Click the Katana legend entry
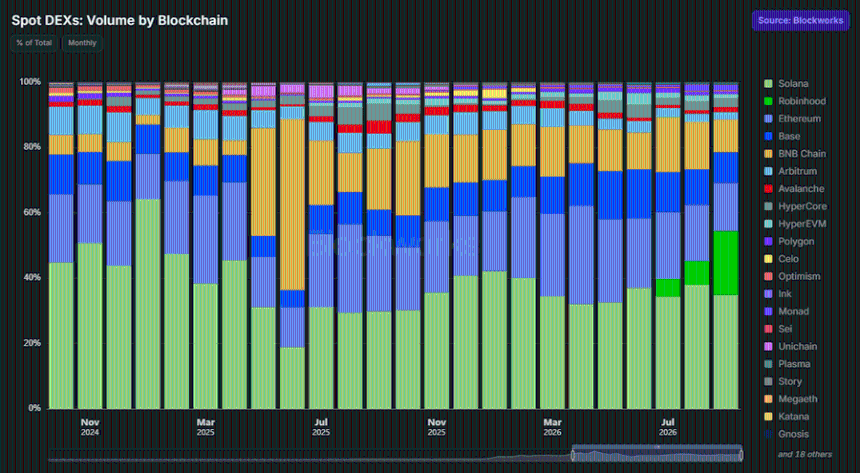Image resolution: width=860 pixels, height=473 pixels. click(788, 416)
